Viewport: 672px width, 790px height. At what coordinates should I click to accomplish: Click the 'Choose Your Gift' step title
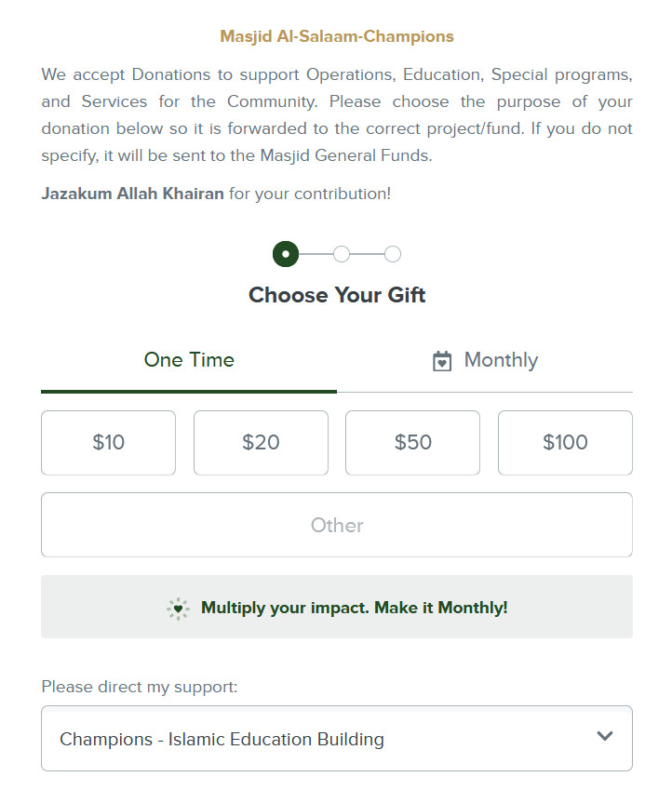coord(336,295)
